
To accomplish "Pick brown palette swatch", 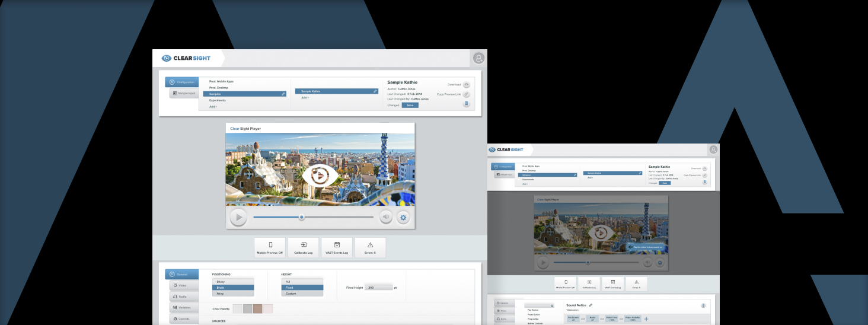I will [257, 308].
